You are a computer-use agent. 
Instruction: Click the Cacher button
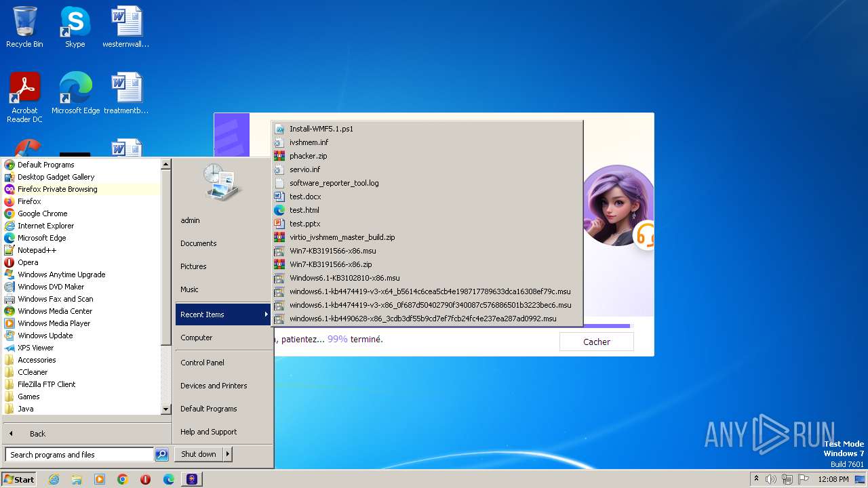597,342
